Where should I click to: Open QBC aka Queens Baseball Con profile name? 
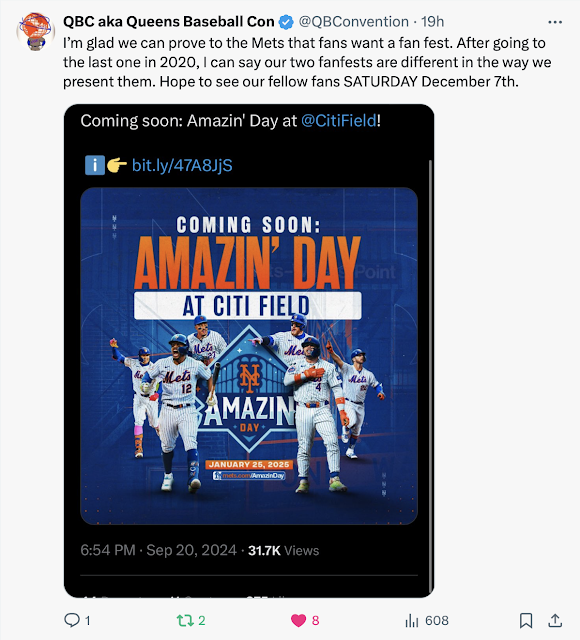[x=169, y=22]
